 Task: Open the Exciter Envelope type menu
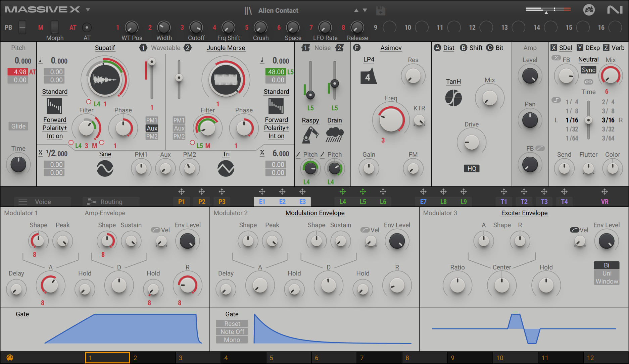(x=524, y=213)
